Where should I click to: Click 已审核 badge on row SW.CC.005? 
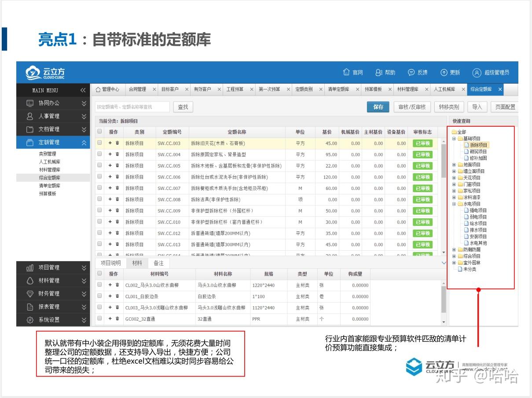click(x=422, y=166)
